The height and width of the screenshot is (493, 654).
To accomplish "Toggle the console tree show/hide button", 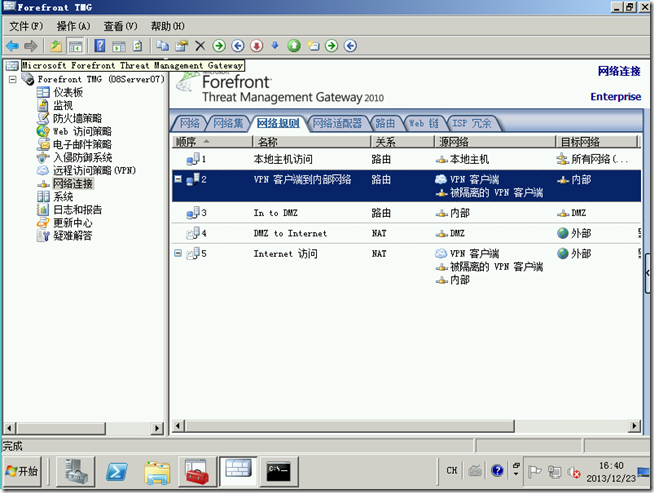I will click(x=75, y=46).
